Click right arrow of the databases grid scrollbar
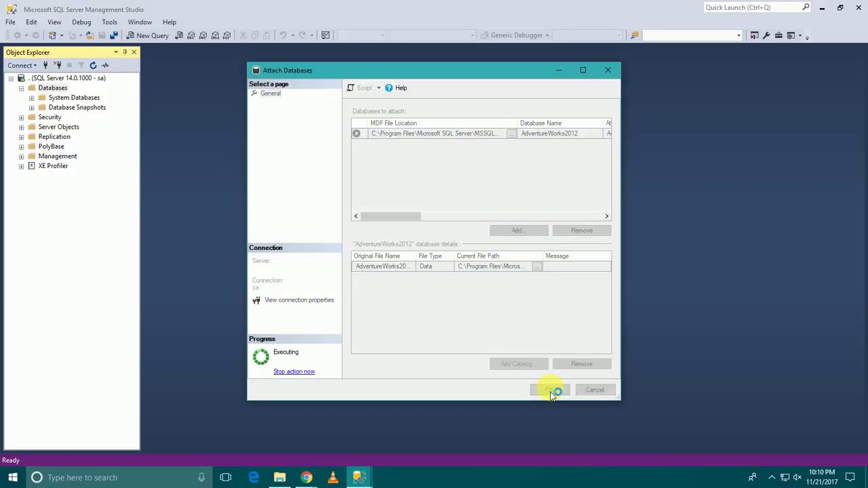The height and width of the screenshot is (488, 868). pyautogui.click(x=607, y=216)
